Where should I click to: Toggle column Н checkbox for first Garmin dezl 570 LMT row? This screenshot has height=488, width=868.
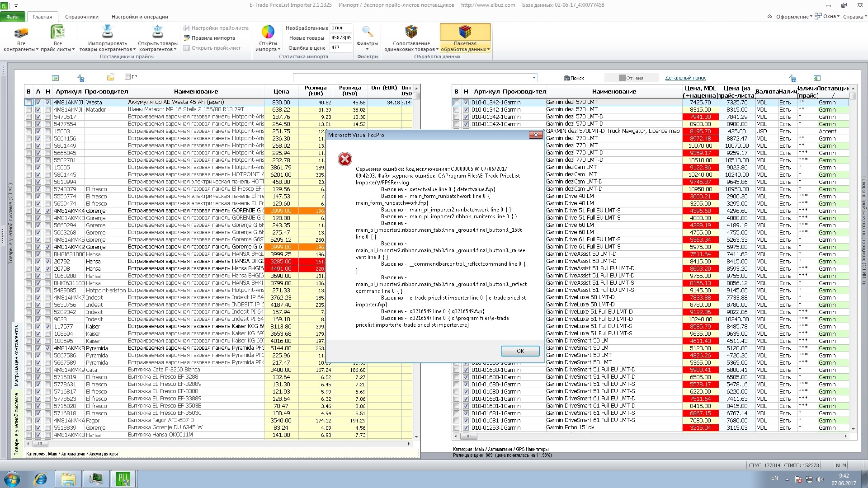point(466,103)
